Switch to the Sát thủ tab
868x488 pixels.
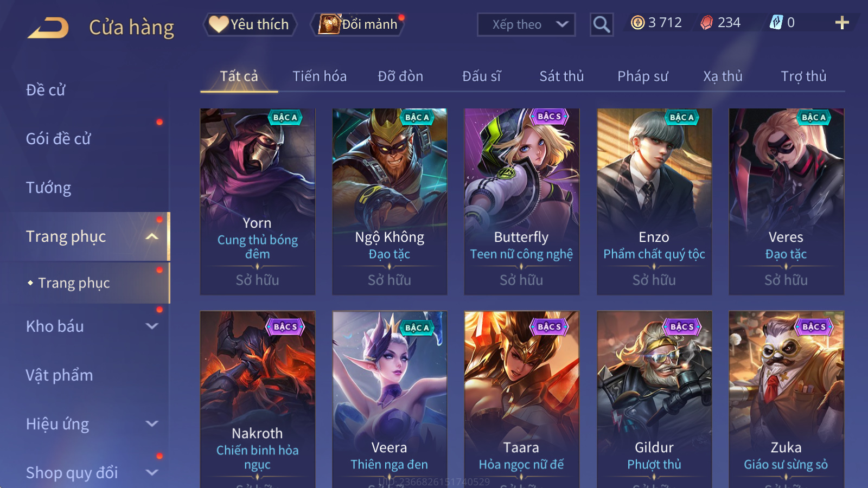coord(561,76)
